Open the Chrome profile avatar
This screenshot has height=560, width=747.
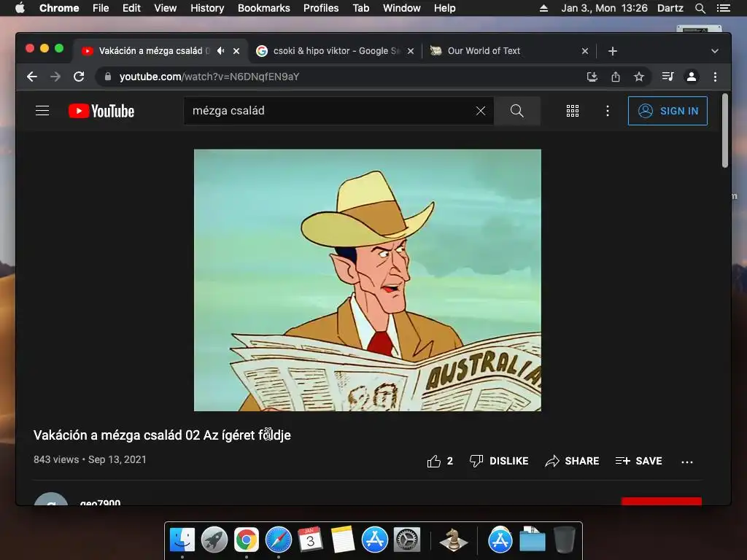[x=692, y=77]
